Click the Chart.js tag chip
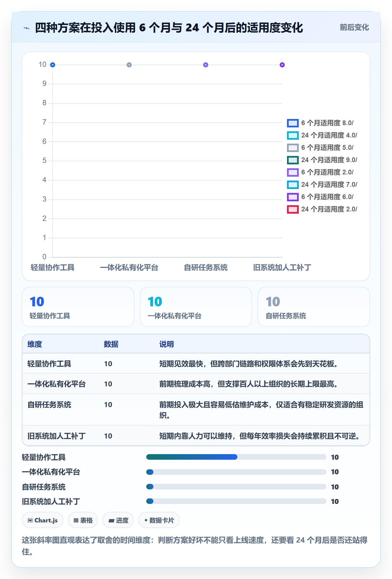Screen dimensions: 392x579 click(43, 520)
